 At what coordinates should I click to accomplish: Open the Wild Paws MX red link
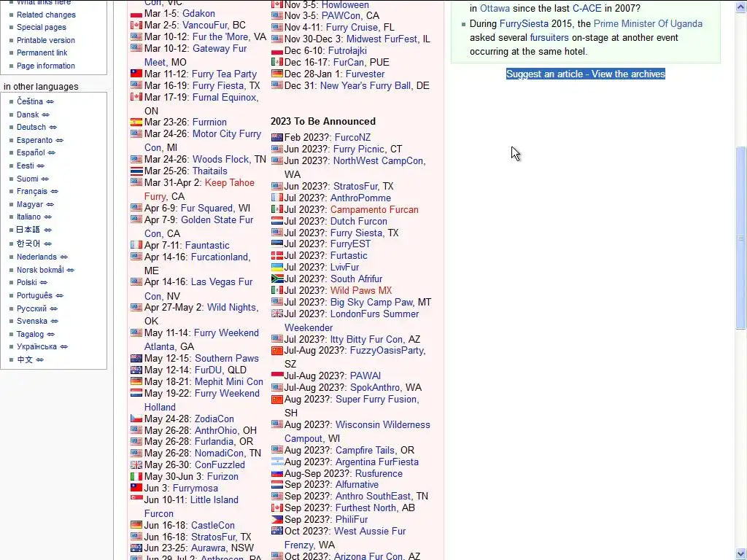[x=361, y=290]
